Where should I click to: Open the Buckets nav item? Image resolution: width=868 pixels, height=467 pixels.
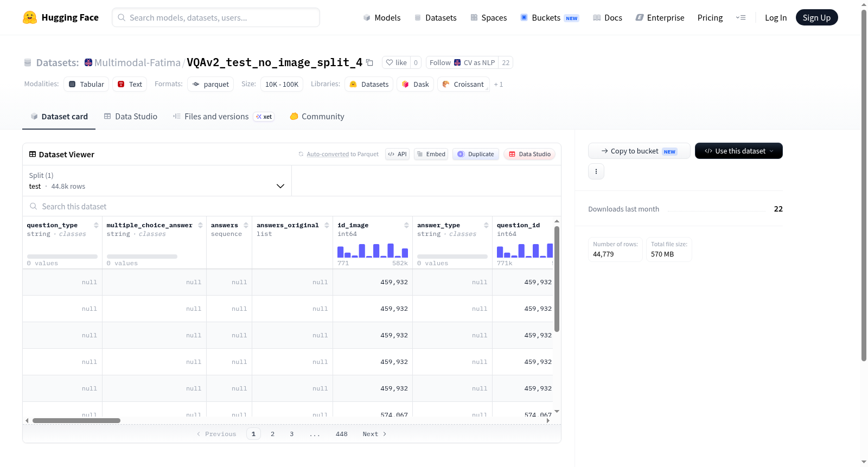(x=550, y=17)
